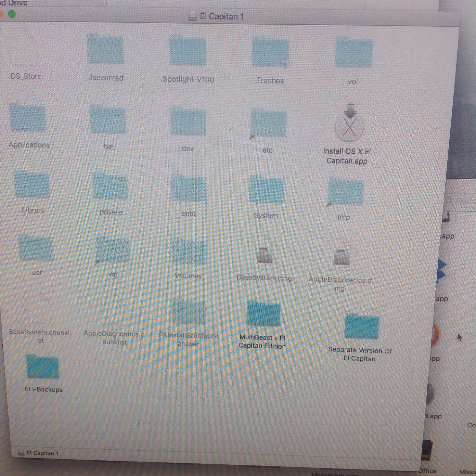The width and height of the screenshot is (476, 476).
Task: Click the etc alias folder
Action: [268, 124]
